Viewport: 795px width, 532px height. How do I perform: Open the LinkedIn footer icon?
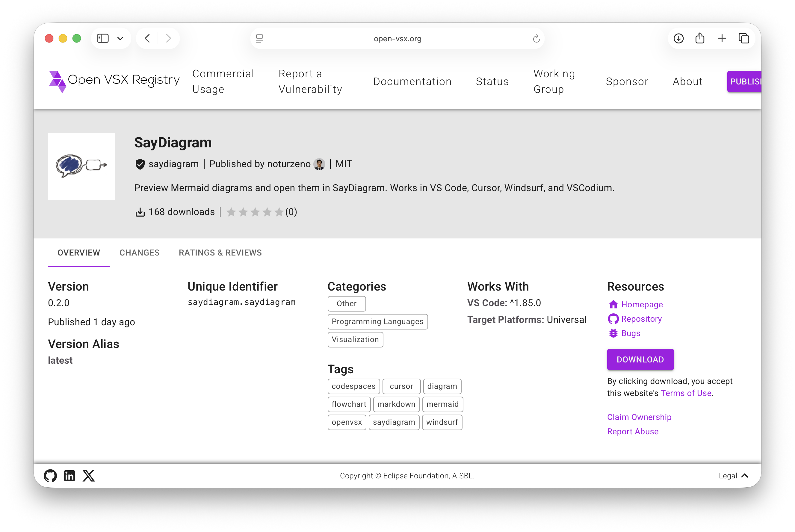click(69, 475)
